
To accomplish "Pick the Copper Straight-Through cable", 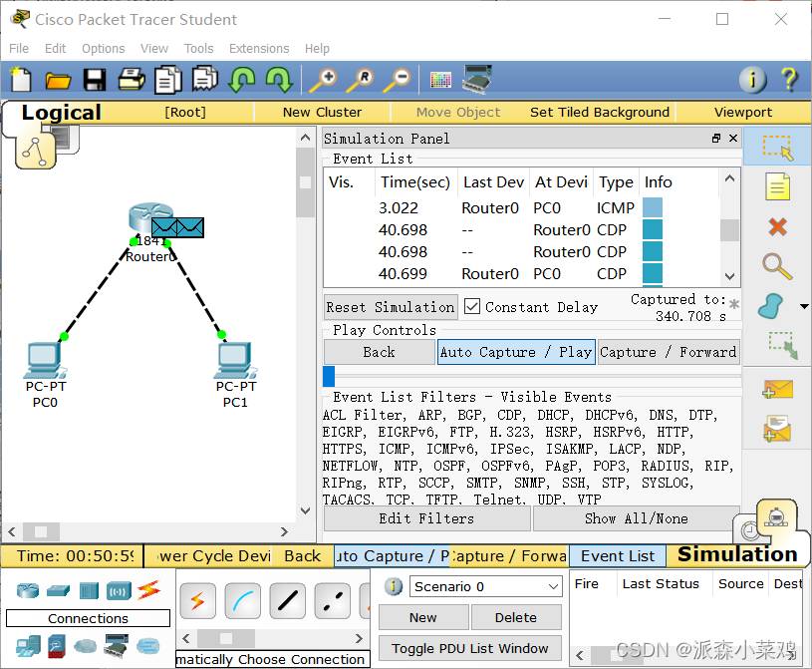I will click(287, 600).
